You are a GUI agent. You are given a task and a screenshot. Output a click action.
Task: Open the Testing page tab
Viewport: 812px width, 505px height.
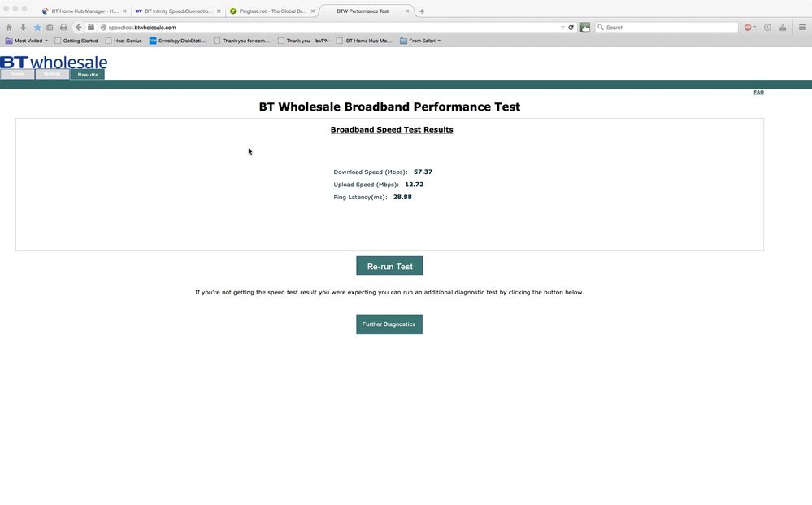click(52, 74)
